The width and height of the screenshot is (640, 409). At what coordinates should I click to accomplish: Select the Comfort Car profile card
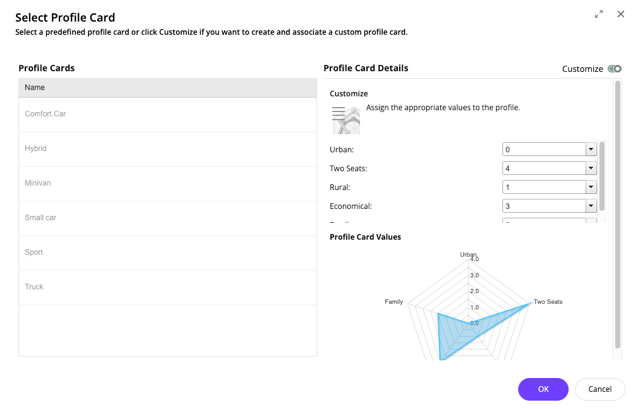pos(167,114)
